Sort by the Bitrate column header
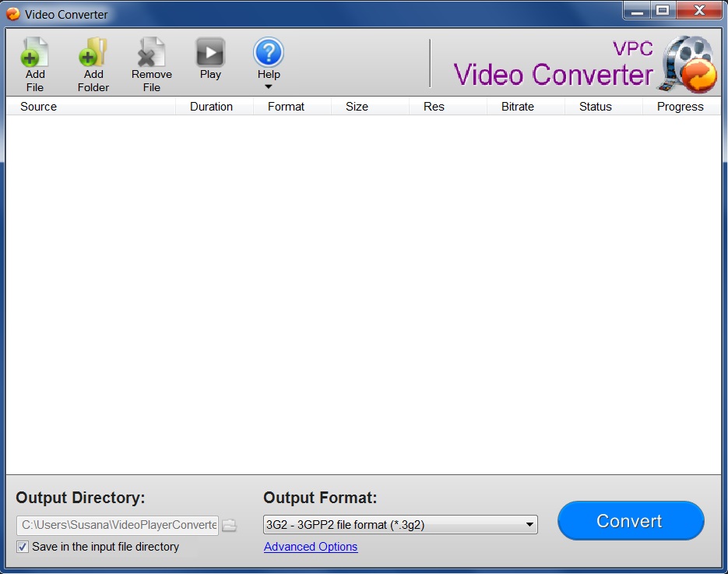The image size is (728, 574). [526, 107]
